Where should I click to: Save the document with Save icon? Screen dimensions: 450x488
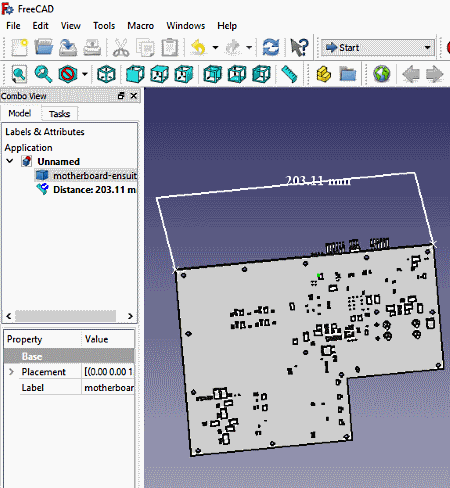click(68, 47)
